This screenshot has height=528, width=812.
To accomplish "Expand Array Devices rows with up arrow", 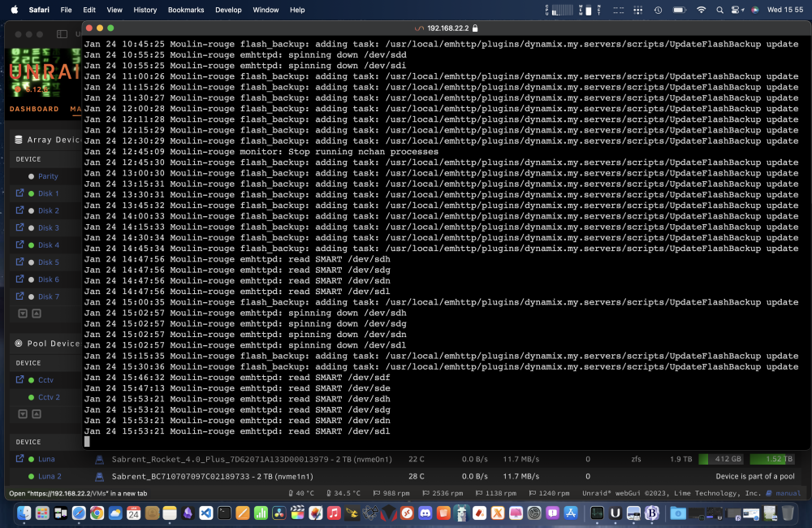I will [x=37, y=313].
